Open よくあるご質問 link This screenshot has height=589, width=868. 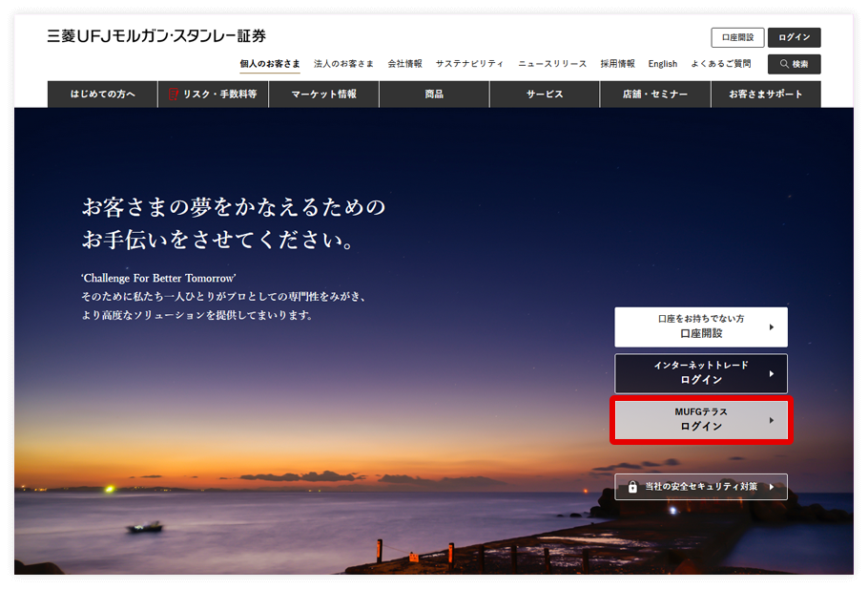[721, 64]
